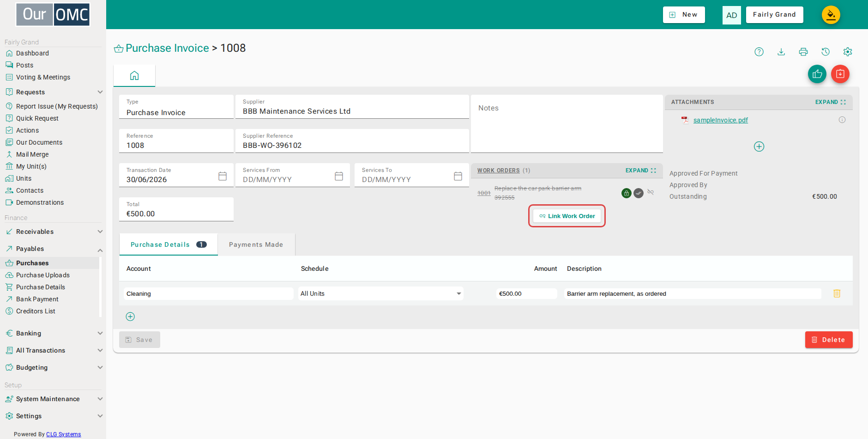Image resolution: width=868 pixels, height=439 pixels.
Task: Click the New button in the top bar
Action: click(x=684, y=15)
